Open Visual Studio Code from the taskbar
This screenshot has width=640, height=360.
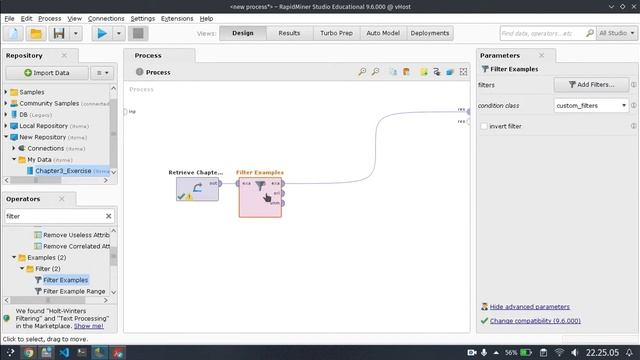click(x=64, y=352)
